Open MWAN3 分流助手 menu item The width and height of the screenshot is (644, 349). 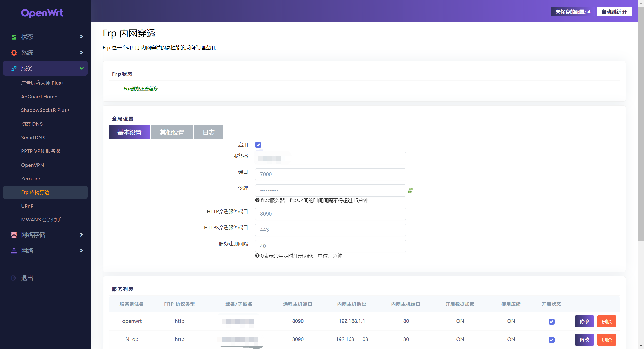42,220
